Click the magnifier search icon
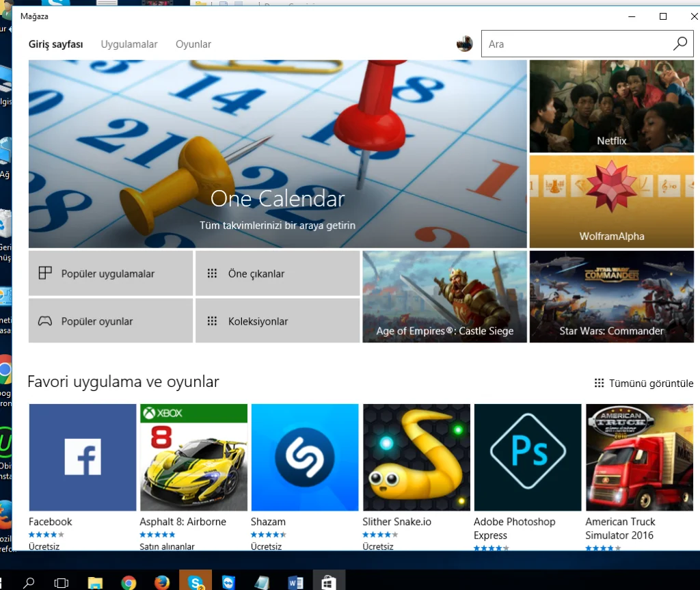The height and width of the screenshot is (590, 700). [680, 44]
